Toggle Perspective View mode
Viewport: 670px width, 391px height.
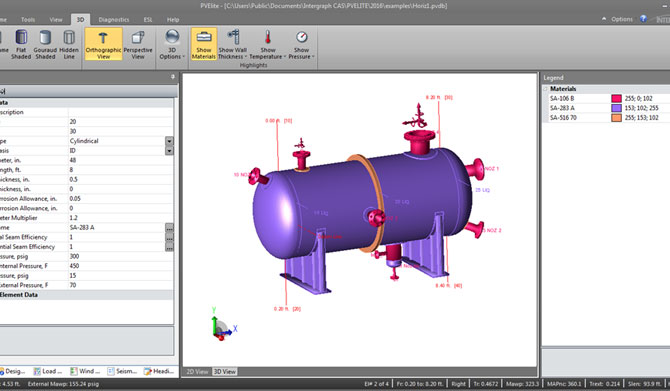[138, 44]
